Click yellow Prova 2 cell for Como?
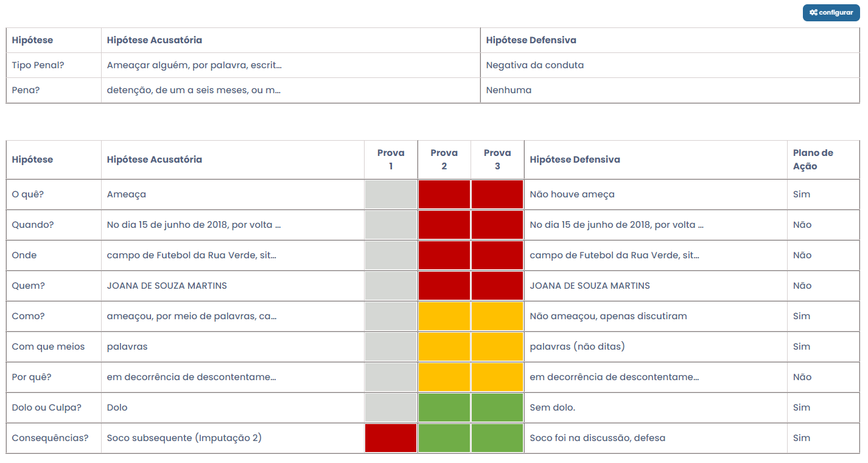This screenshot has width=868, height=463. (x=444, y=316)
